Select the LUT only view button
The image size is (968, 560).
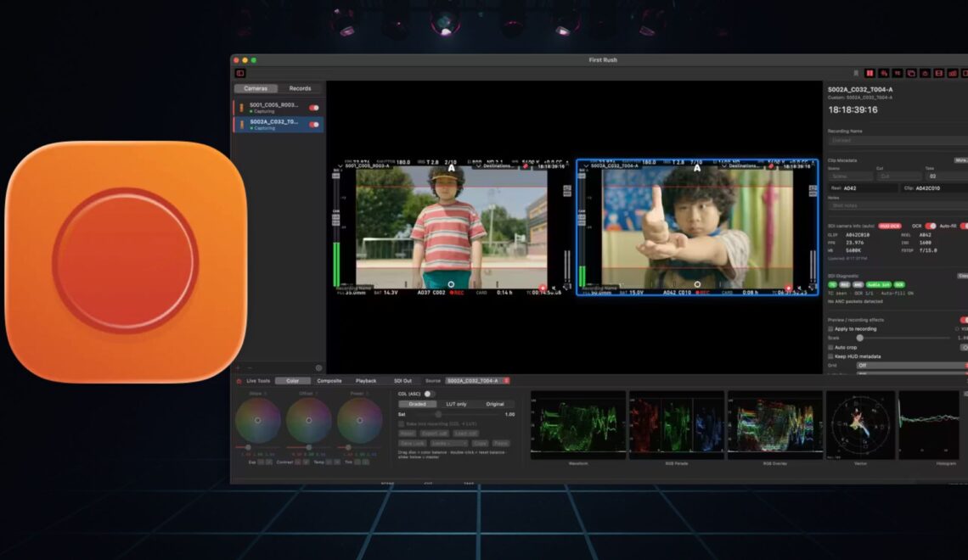click(x=456, y=404)
